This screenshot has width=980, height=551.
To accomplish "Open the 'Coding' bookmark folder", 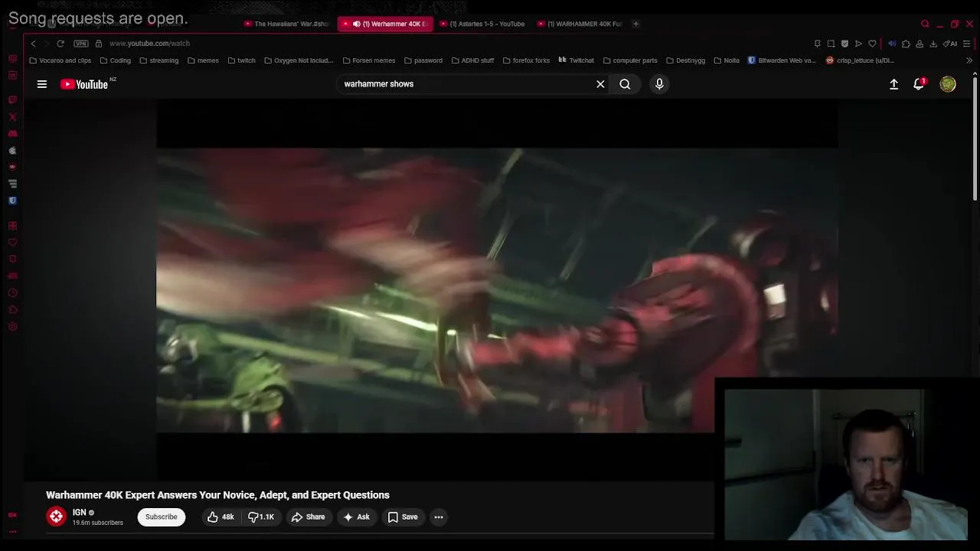I will click(115, 60).
